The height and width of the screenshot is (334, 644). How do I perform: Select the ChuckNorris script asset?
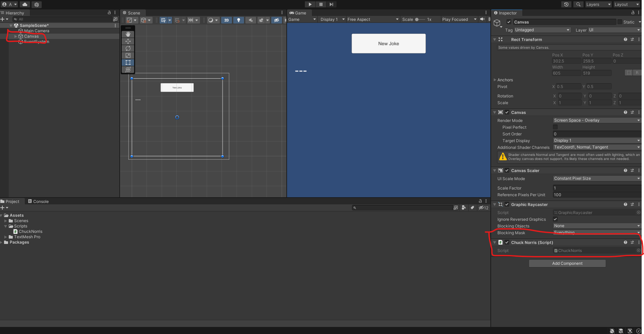[30, 232]
